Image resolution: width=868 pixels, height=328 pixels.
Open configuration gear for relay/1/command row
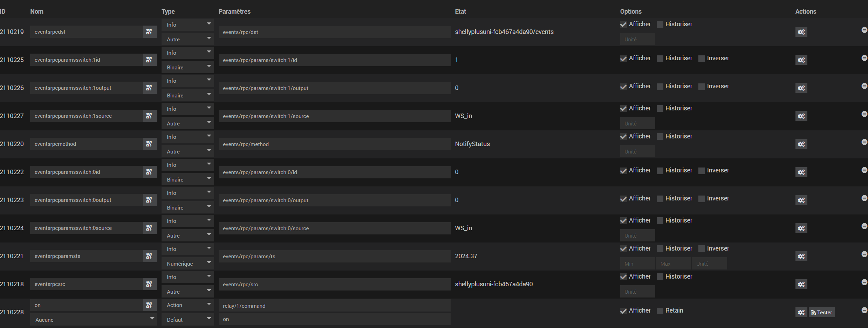click(801, 312)
